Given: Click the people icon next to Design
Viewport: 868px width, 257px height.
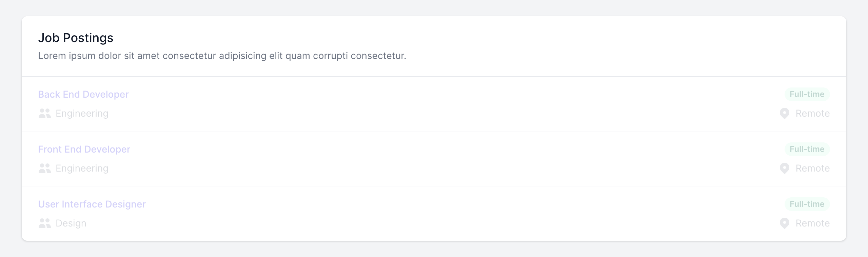Looking at the screenshot, I should tap(45, 223).
